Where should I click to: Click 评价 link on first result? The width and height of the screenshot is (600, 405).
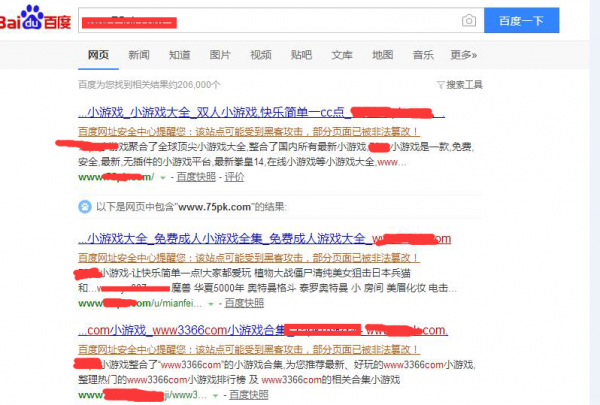click(234, 177)
